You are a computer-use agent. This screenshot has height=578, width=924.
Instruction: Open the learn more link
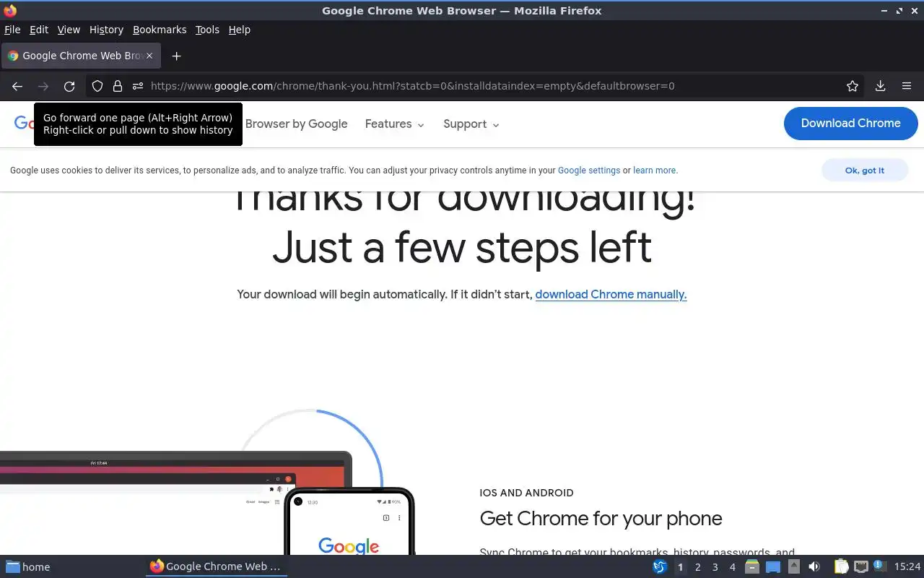[655, 171]
